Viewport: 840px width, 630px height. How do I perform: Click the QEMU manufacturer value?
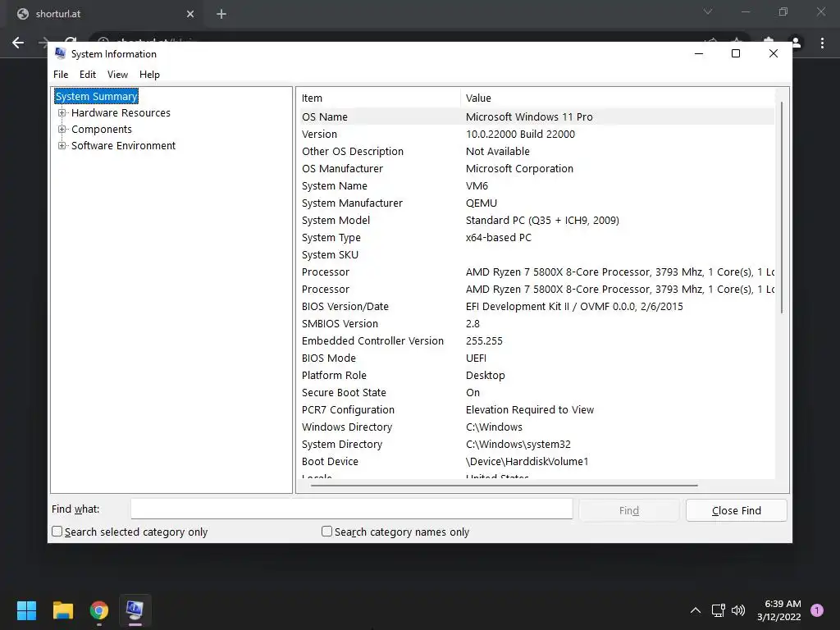481,203
